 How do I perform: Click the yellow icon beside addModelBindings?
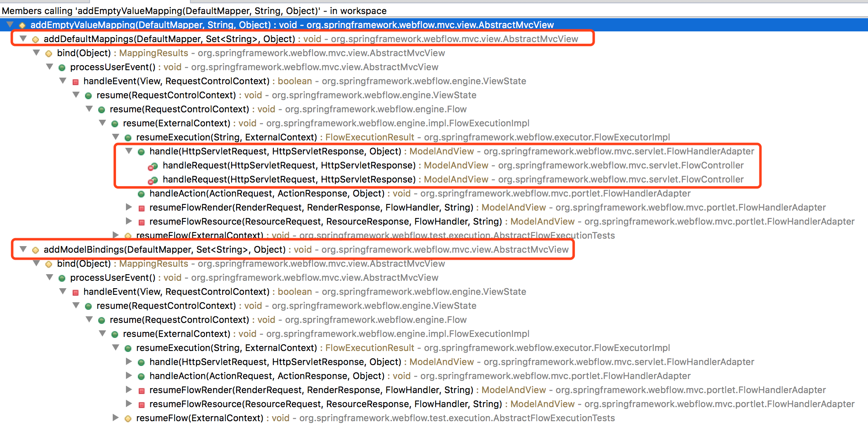[36, 249]
